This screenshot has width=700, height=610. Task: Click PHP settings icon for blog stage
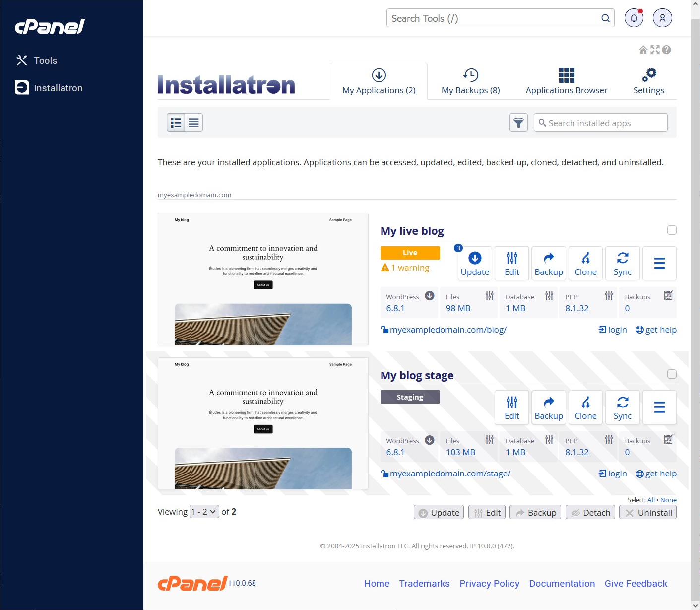609,440
